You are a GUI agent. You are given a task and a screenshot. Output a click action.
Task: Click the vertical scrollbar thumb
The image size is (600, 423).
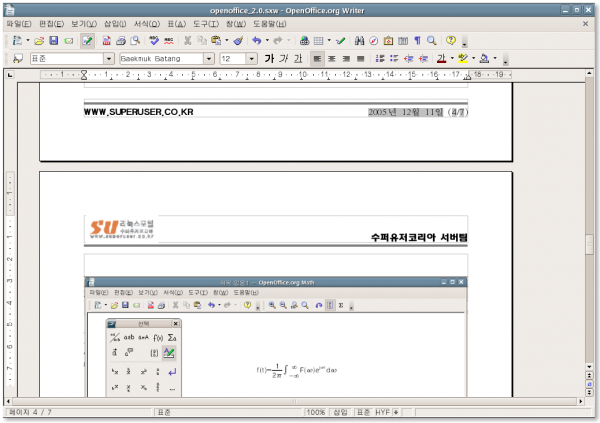pos(589,244)
